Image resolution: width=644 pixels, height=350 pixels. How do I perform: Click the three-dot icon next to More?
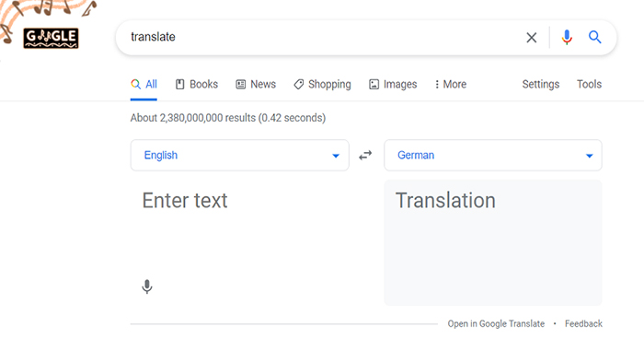click(x=437, y=85)
